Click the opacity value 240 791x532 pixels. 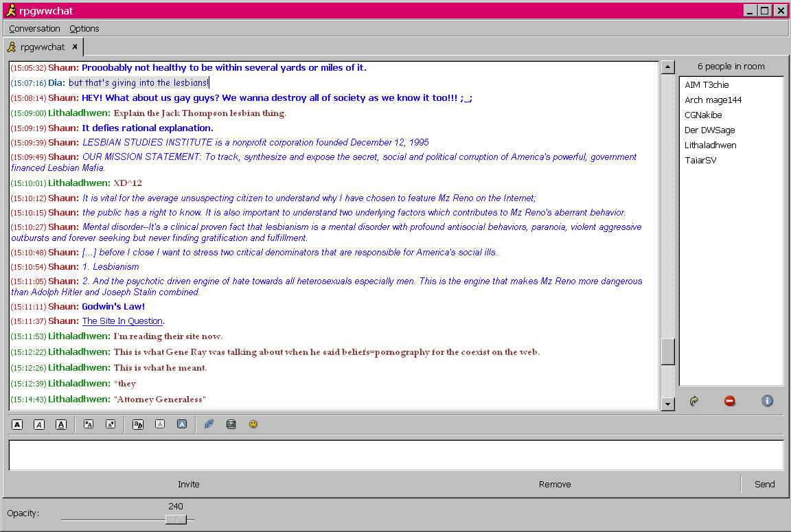click(x=176, y=507)
